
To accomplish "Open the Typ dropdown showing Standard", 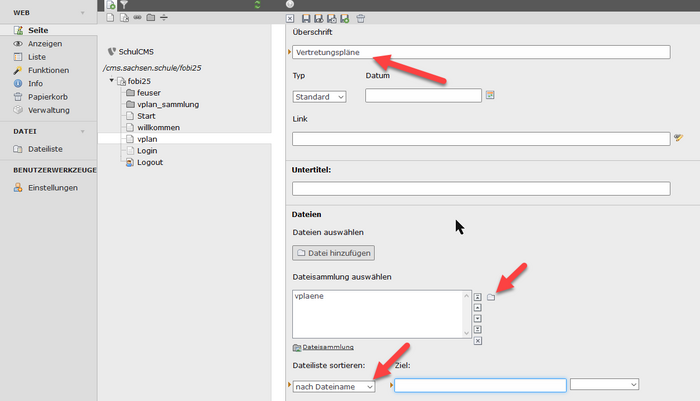I will click(319, 96).
